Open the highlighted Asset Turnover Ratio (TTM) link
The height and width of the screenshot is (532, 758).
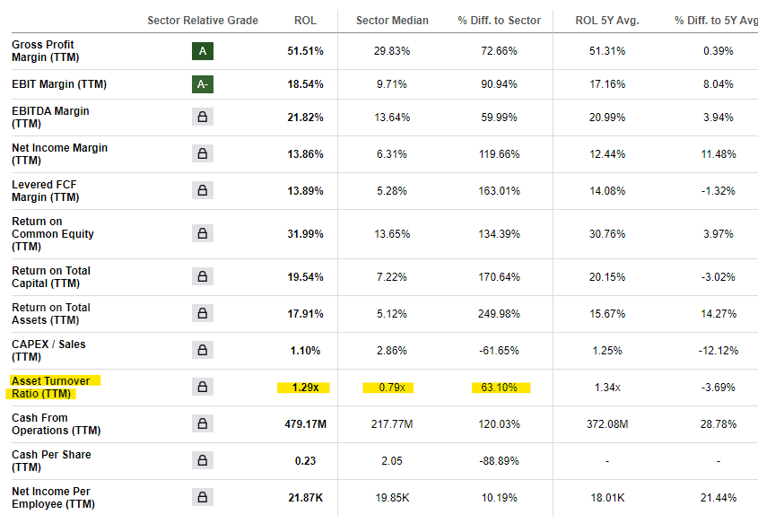(x=51, y=388)
